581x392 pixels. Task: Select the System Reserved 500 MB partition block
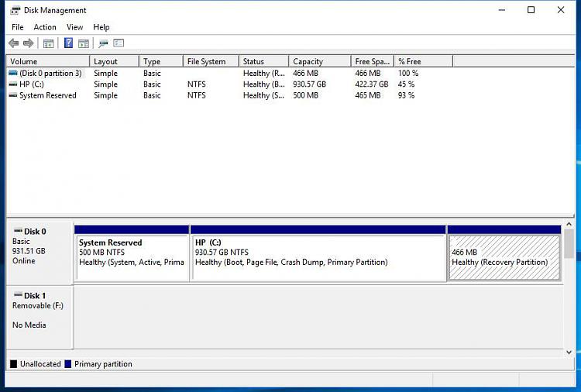pos(132,253)
